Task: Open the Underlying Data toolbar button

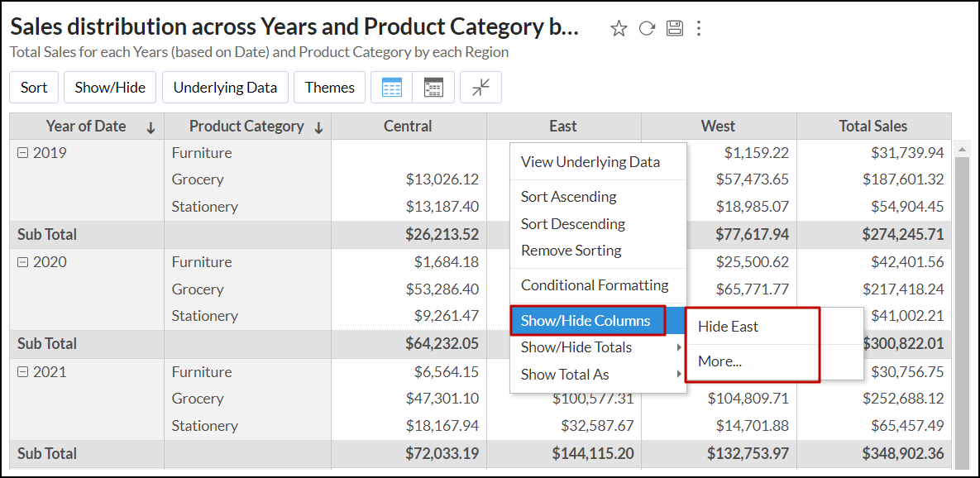Action: (x=225, y=88)
